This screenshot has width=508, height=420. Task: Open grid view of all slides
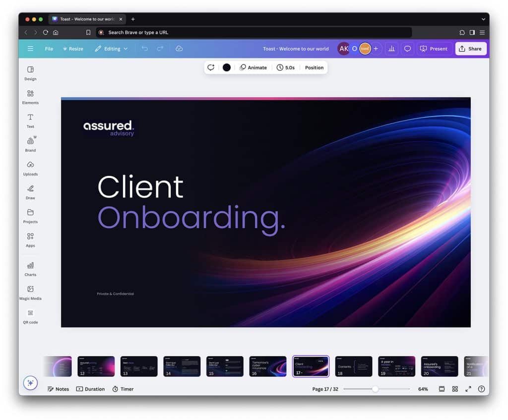(455, 389)
